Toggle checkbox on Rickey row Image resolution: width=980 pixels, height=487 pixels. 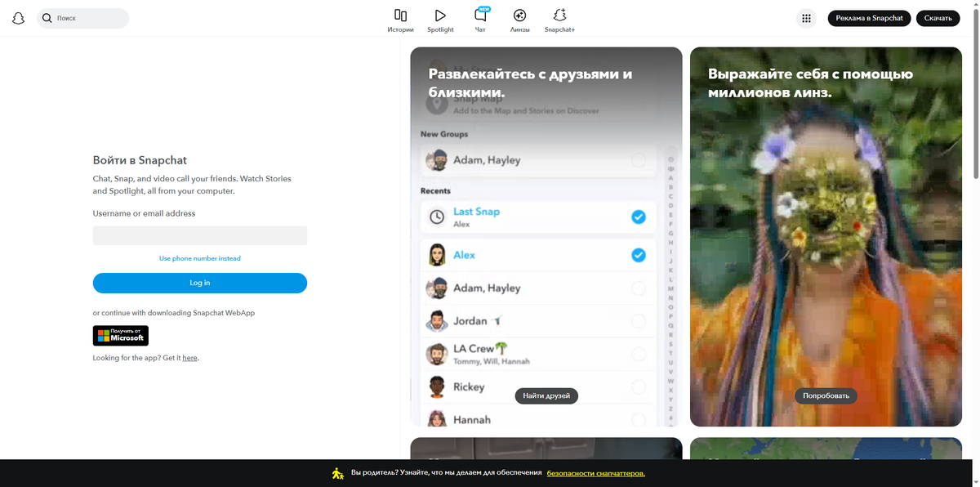point(639,386)
